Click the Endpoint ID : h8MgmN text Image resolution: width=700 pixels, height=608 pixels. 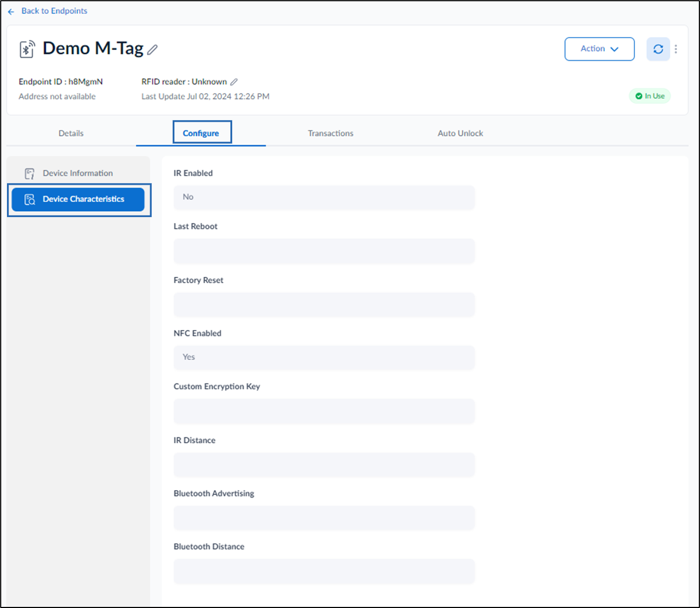point(61,82)
